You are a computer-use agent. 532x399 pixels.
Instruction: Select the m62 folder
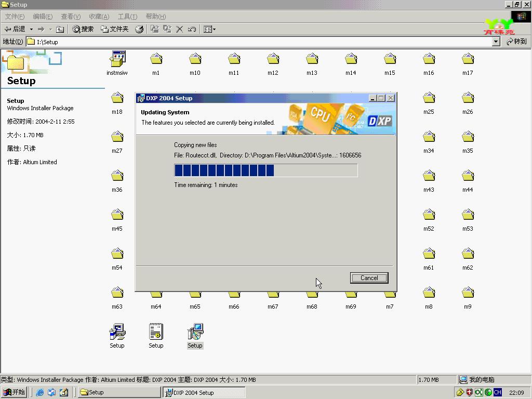point(468,259)
